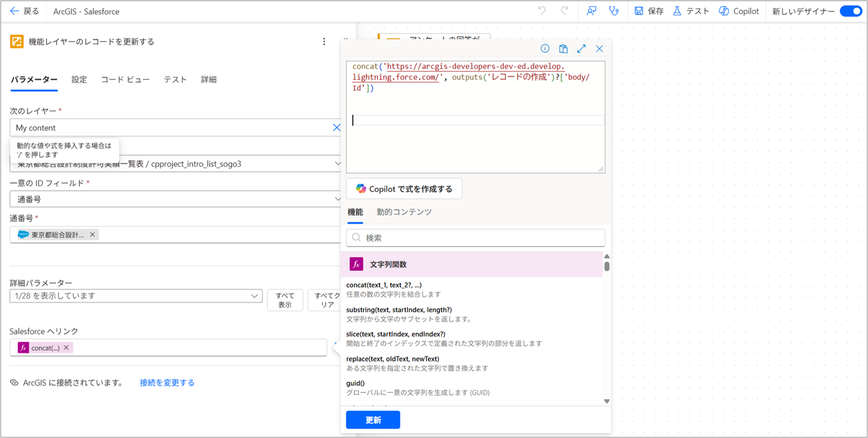The image size is (868, 438).
Task: Click the すべて表示 button
Action: (285, 300)
